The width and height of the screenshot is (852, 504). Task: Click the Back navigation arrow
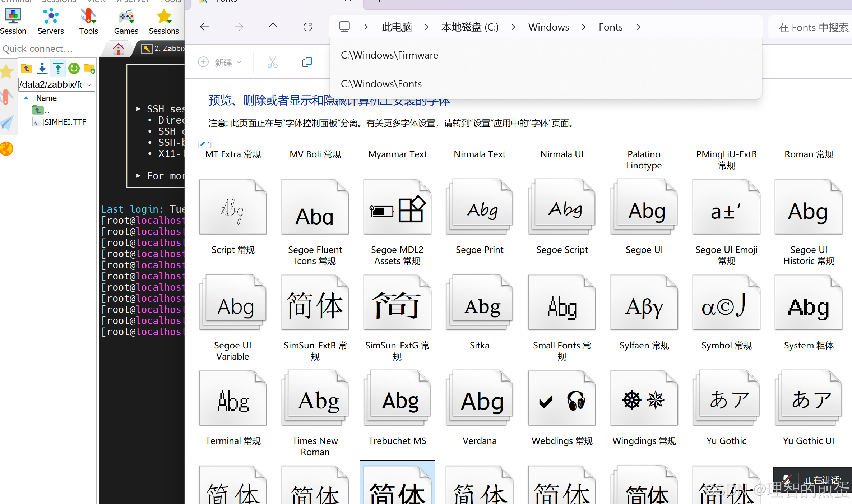pos(204,27)
